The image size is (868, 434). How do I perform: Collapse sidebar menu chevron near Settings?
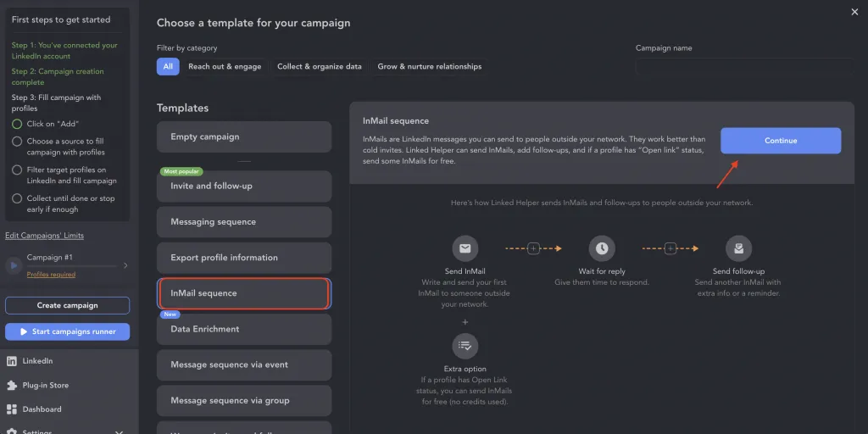[119, 431]
